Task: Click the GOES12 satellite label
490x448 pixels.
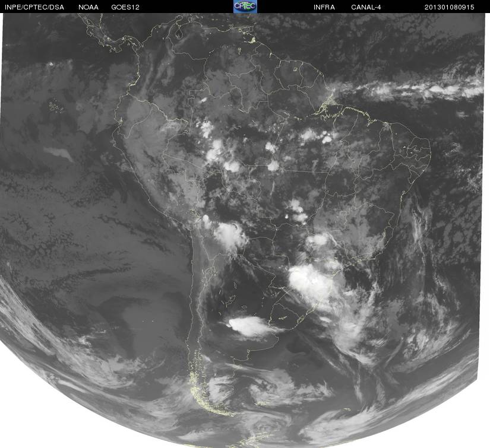Action: click(x=125, y=7)
